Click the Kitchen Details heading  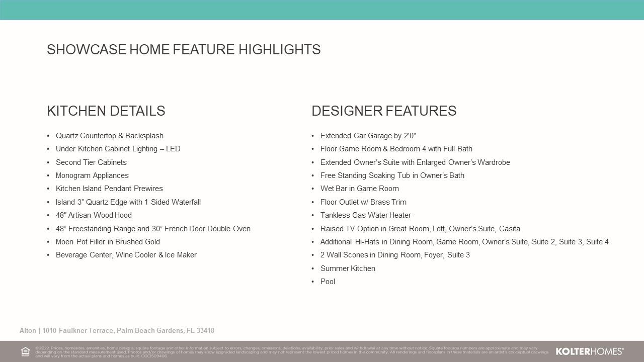tap(106, 111)
